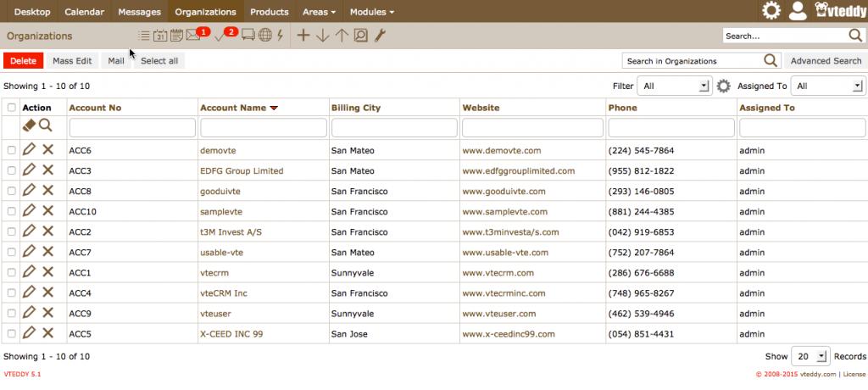
Task: Click the search icon in Action column
Action: click(46, 125)
